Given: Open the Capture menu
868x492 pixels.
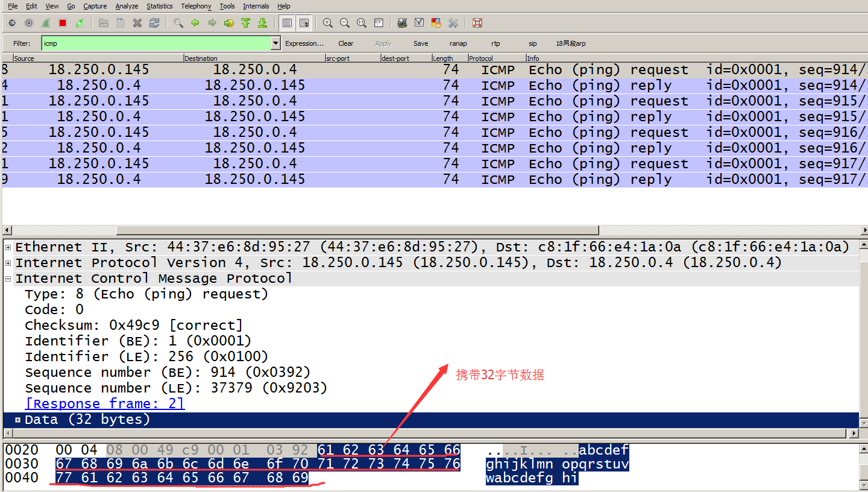Looking at the screenshot, I should point(95,6).
